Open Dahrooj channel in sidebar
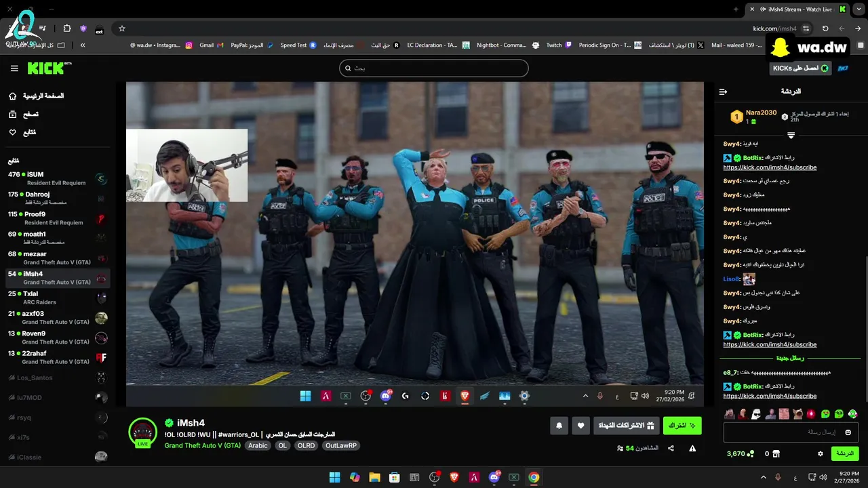Screen dimensions: 868x488 click(58, 199)
